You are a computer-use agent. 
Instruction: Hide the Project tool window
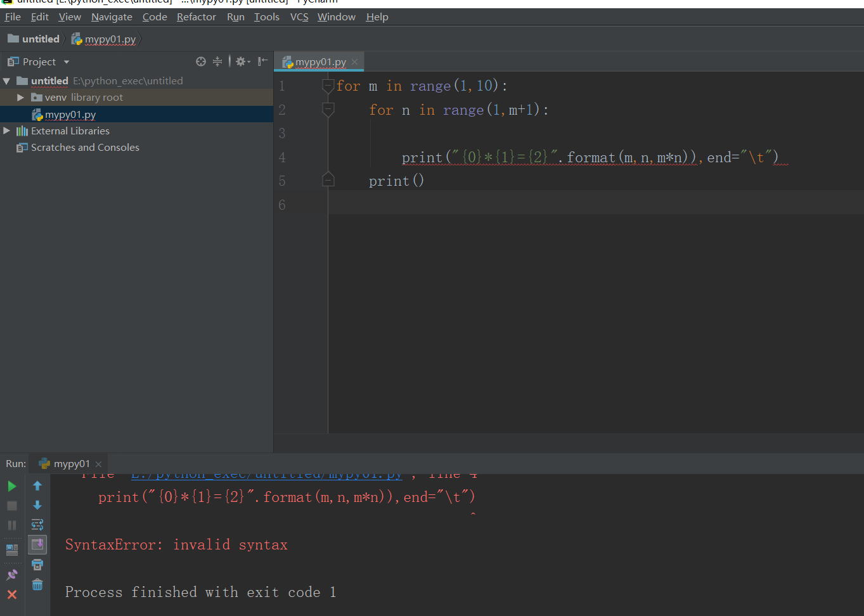(x=263, y=61)
